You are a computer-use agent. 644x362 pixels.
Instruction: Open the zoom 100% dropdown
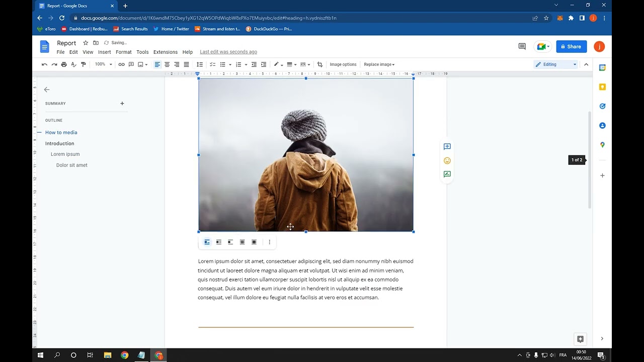pos(104,64)
